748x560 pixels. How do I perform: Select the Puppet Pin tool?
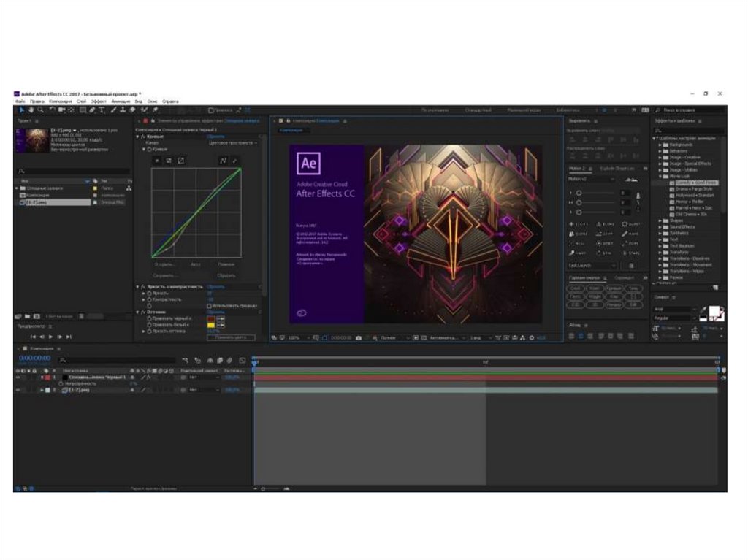[x=155, y=110]
